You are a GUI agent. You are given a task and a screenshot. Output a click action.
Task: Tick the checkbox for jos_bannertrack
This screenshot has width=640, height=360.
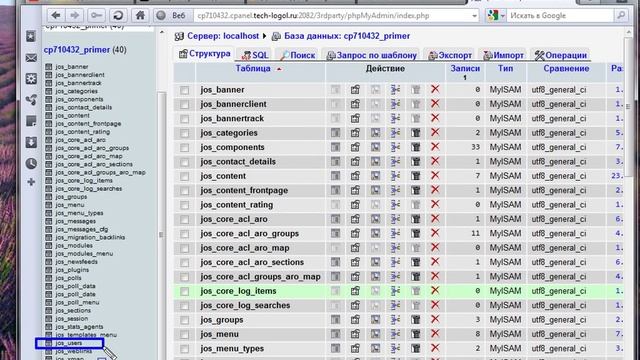(184, 119)
